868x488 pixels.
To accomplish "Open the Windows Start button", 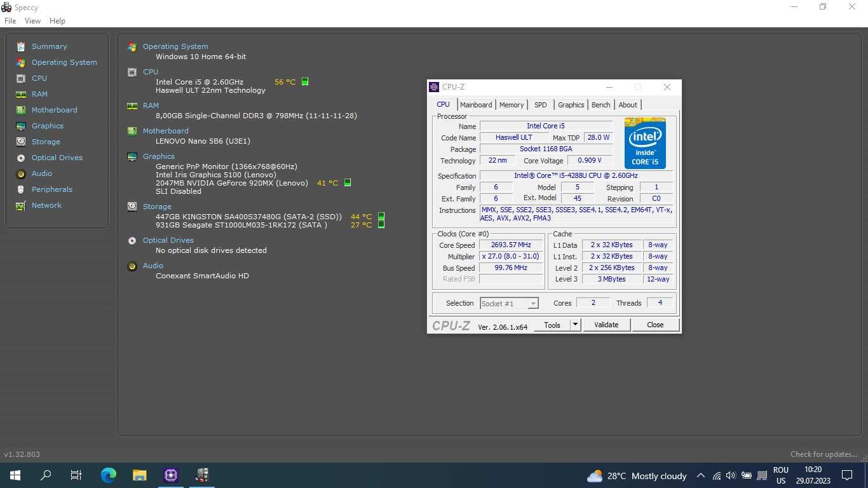I will [15, 475].
